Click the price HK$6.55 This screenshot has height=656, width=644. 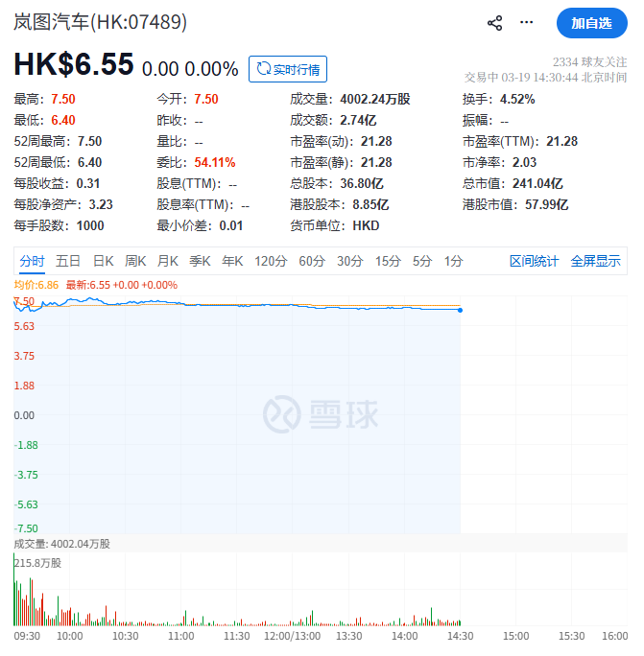pyautogui.click(x=74, y=64)
